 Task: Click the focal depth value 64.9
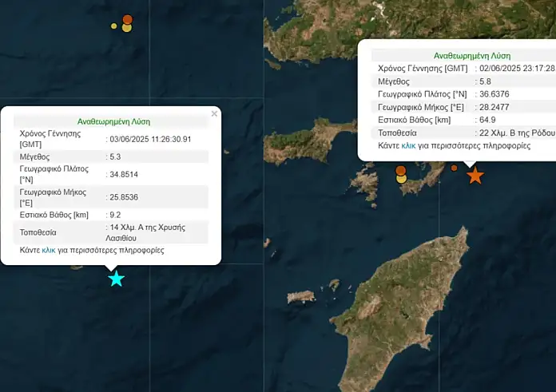[x=487, y=120]
